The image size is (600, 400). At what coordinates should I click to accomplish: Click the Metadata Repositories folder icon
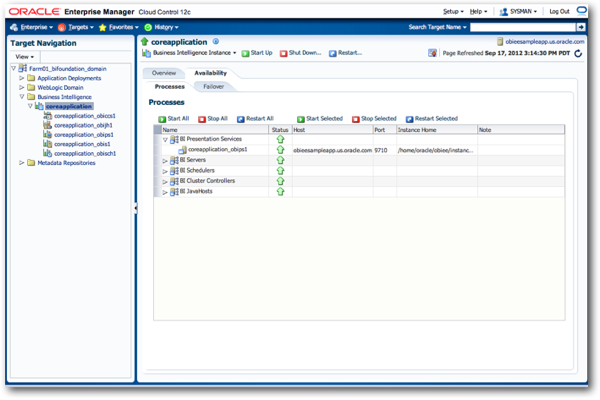[31, 163]
